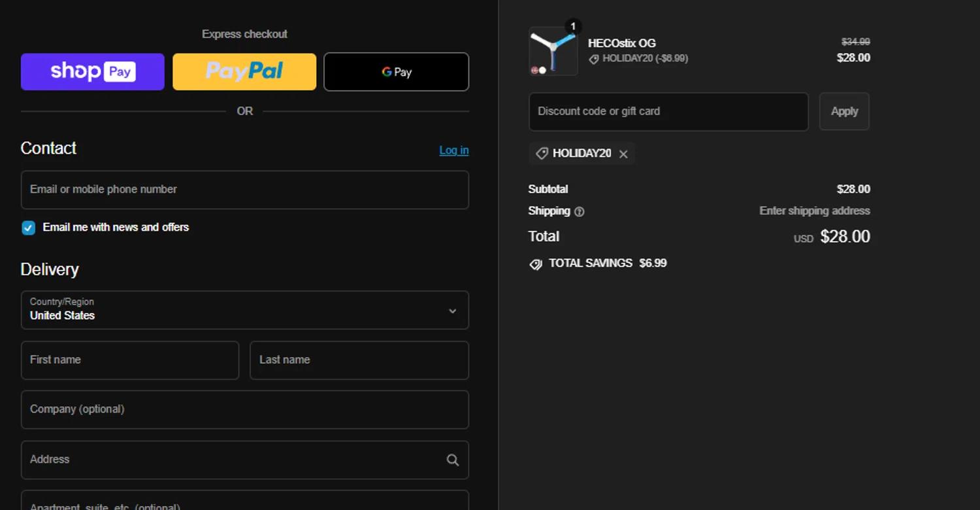Viewport: 980px width, 510px height.
Task: Click the HECOstix OG product thumbnail
Action: click(553, 51)
